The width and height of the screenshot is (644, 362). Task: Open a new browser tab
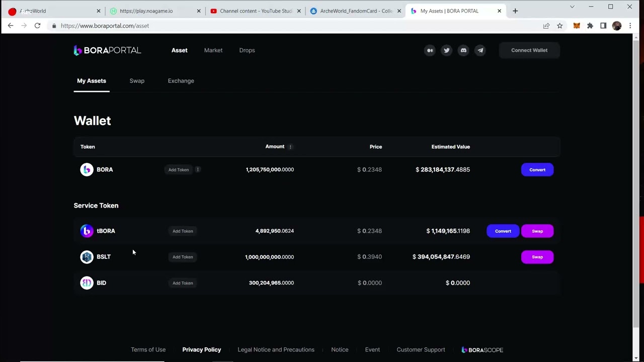pos(515,11)
